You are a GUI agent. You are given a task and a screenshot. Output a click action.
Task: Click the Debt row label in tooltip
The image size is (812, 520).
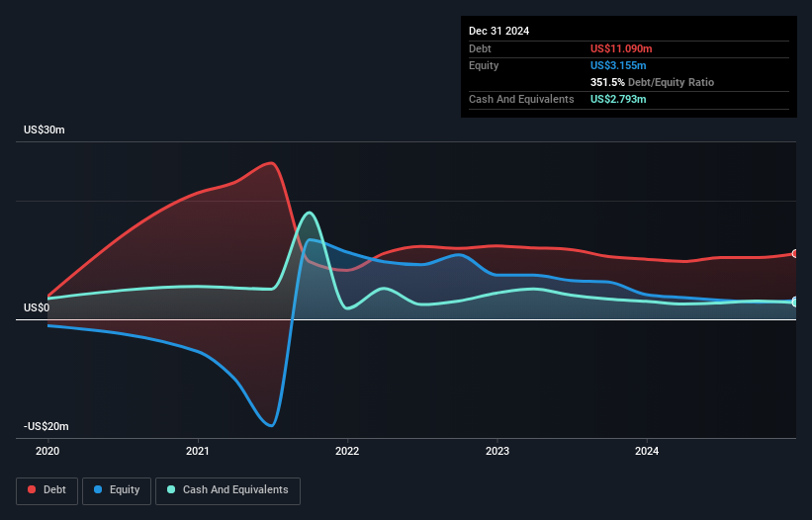(480, 48)
